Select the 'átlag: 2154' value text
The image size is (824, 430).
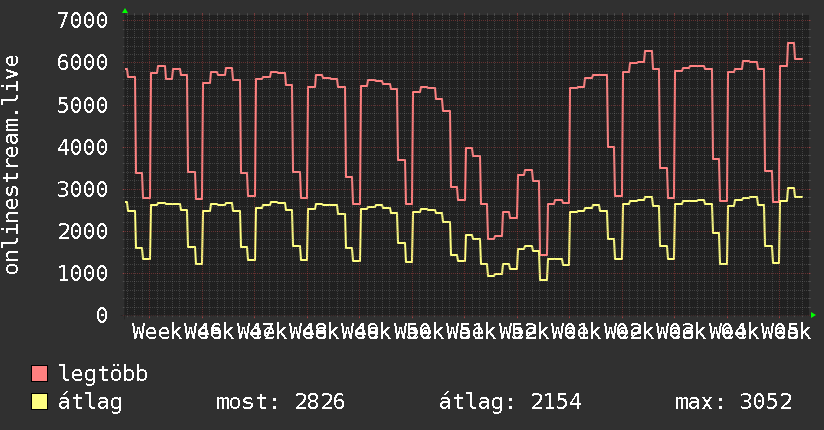(510, 402)
